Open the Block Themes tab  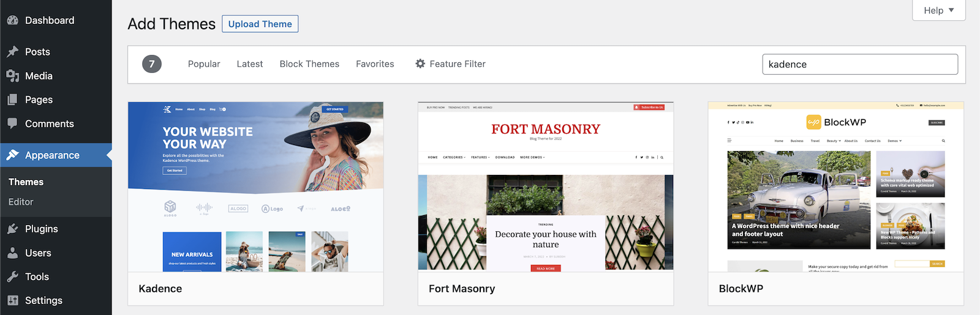pos(309,64)
